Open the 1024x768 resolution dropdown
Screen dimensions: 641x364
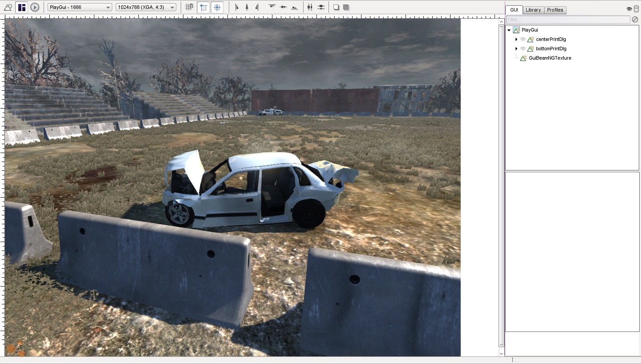click(x=146, y=7)
